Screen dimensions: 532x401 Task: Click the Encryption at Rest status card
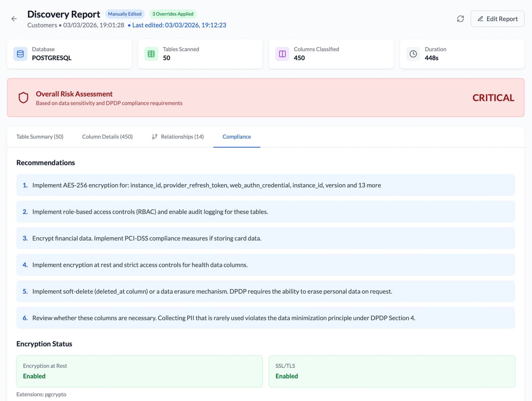[x=139, y=371]
